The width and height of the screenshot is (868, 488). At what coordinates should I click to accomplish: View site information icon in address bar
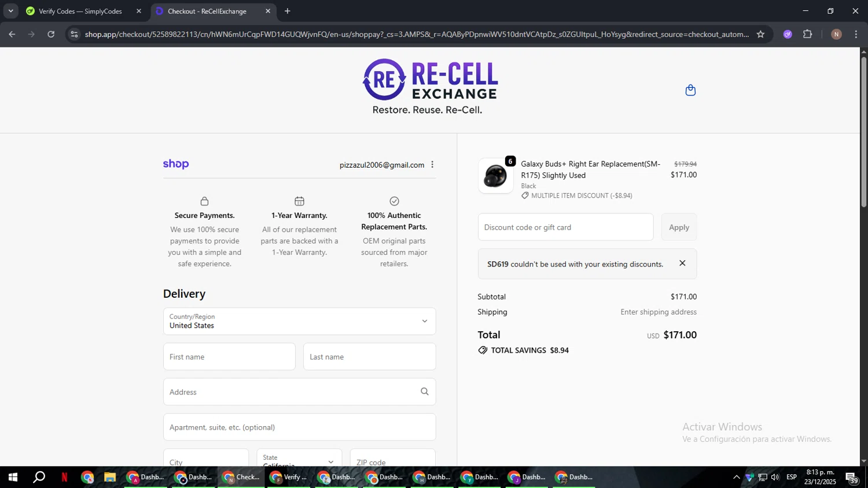[74, 34]
